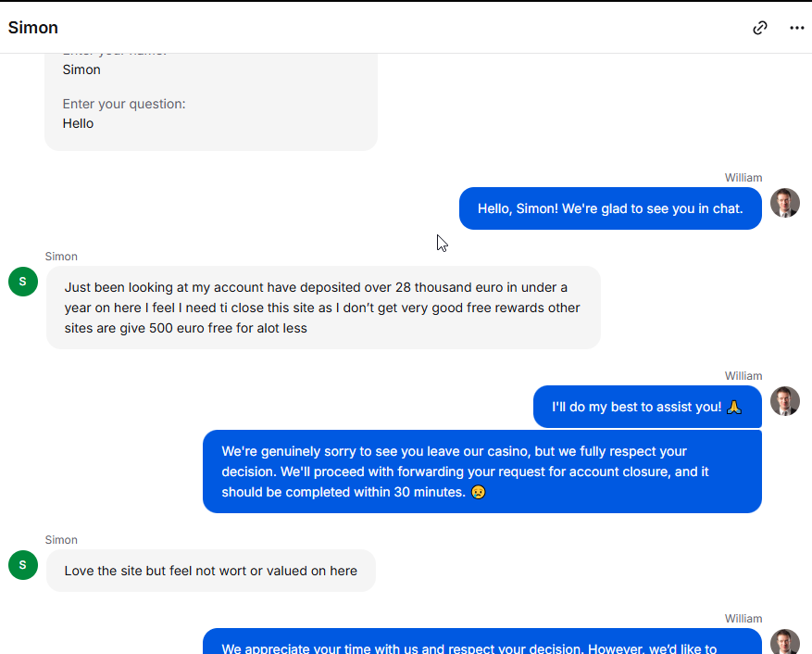Click William's avatar at the bottom message
Viewport: 812px width, 654px height.
(784, 642)
